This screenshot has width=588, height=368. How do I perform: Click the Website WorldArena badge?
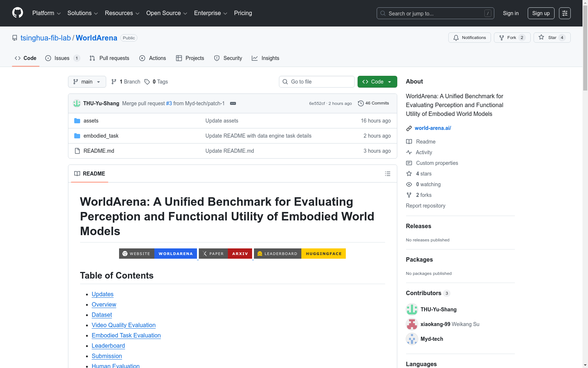pyautogui.click(x=158, y=254)
